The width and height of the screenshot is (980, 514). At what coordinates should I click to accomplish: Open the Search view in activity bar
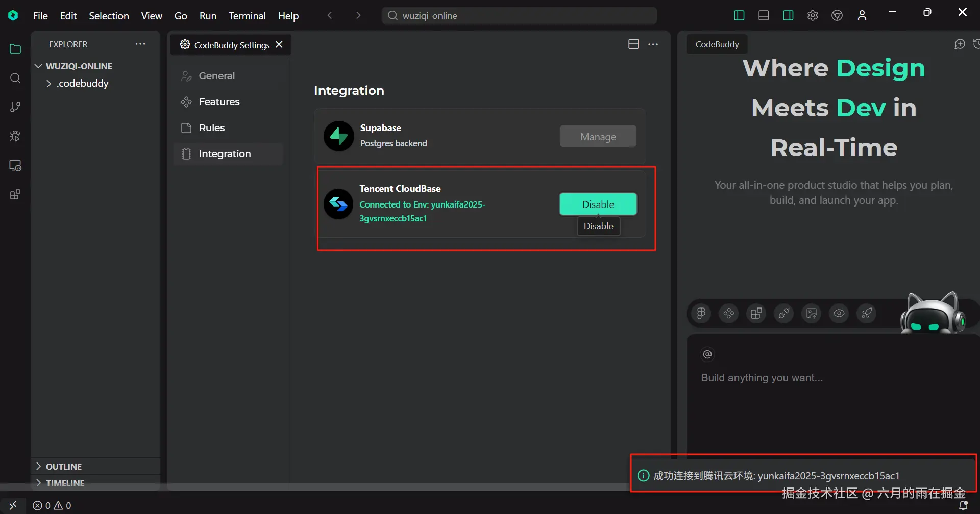coord(15,78)
